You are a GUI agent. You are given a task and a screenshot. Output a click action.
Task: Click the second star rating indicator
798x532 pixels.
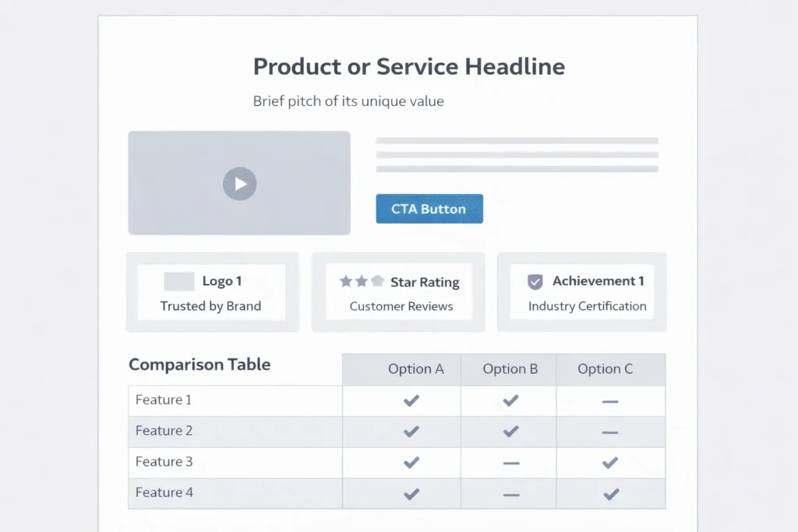pos(362,281)
